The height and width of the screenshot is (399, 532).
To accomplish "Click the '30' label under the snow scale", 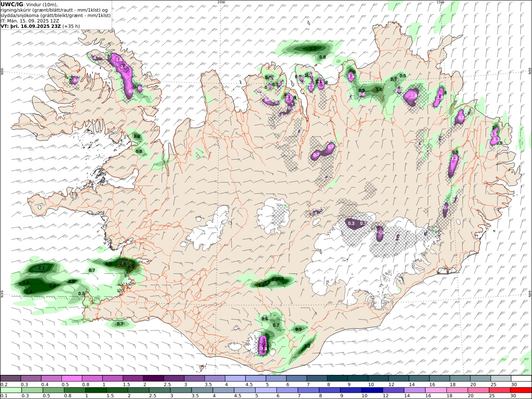I will click(514, 385).
